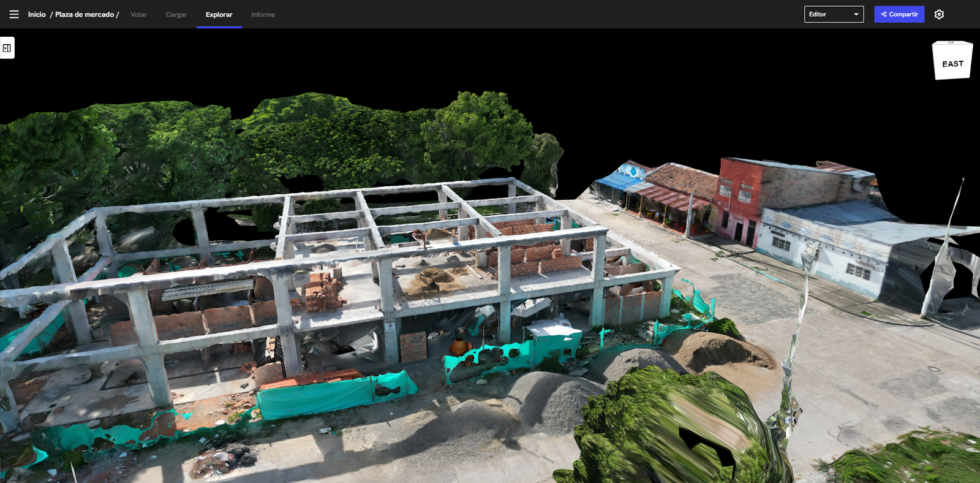Select the Explorar tab

[x=219, y=14]
